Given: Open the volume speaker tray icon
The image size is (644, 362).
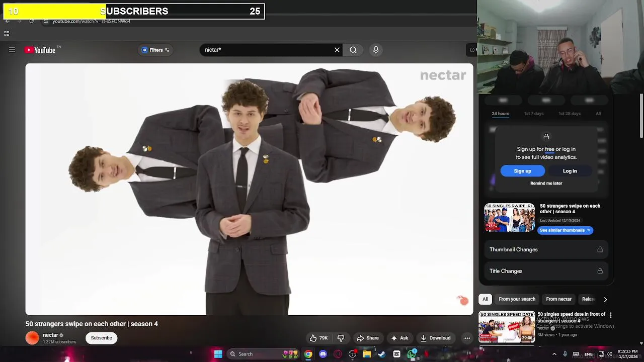Looking at the screenshot, I should [x=610, y=354].
